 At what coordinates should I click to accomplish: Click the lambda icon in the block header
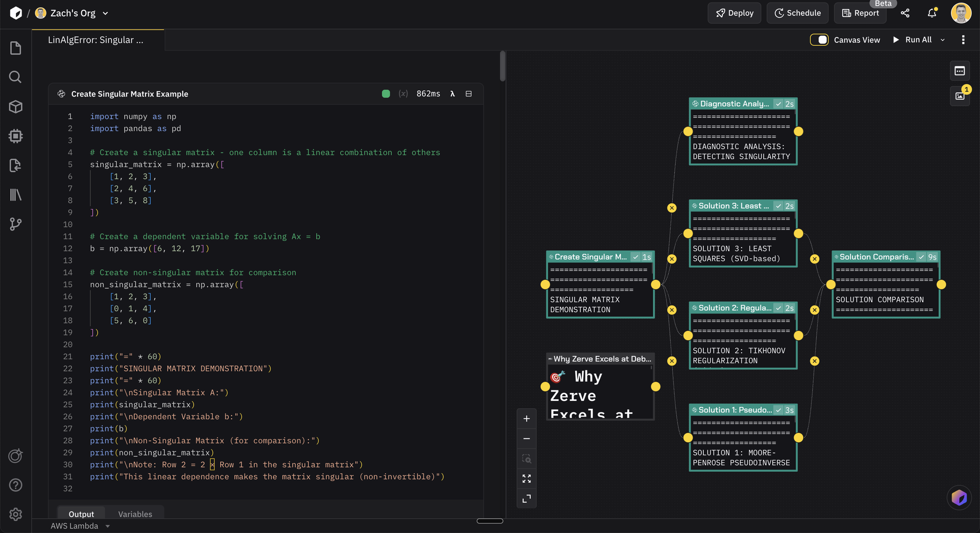(x=452, y=94)
